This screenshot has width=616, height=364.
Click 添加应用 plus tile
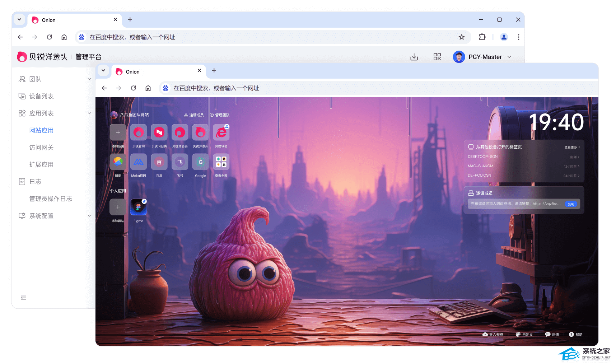pos(118,132)
